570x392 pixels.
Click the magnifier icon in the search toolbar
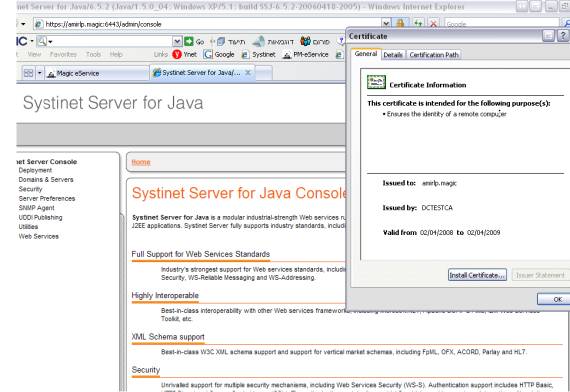(42, 41)
